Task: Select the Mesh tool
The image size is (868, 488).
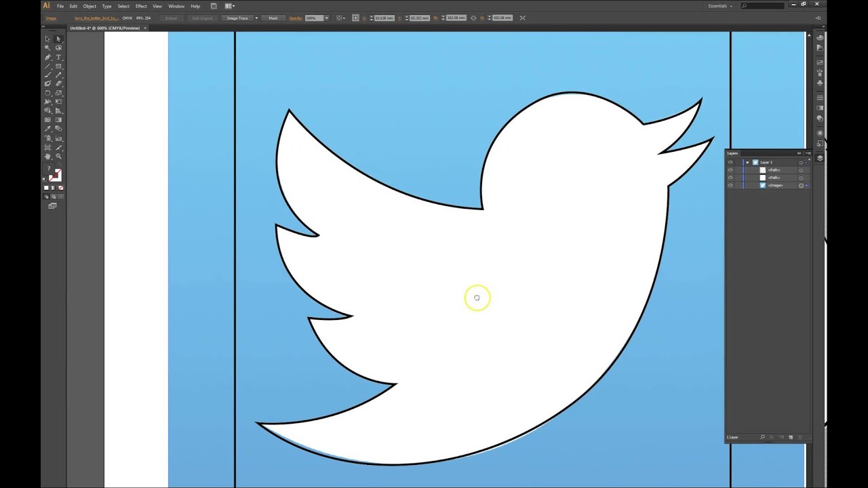Action: coord(47,120)
